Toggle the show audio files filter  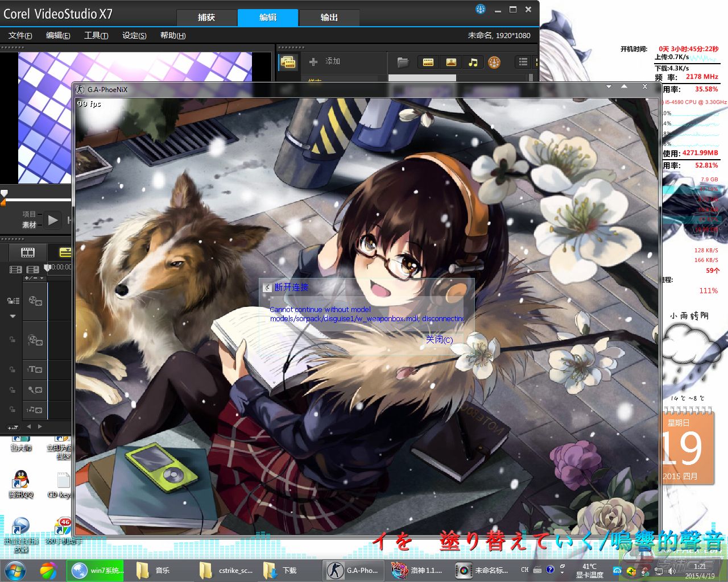(473, 62)
